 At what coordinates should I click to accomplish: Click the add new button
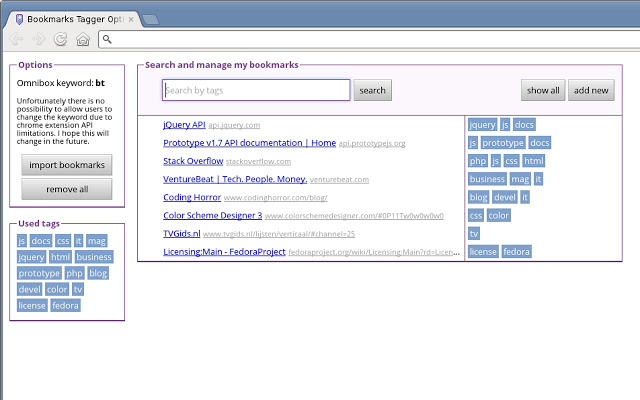591,90
